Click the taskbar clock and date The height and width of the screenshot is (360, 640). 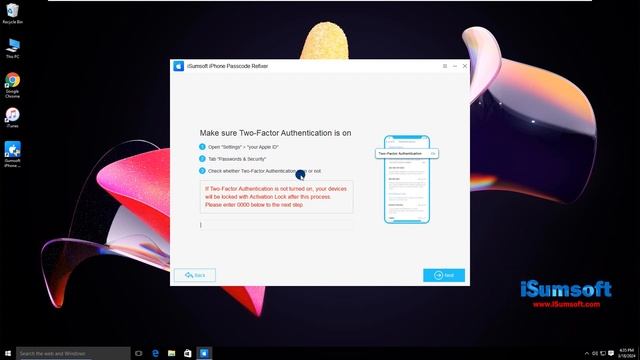[626, 353]
